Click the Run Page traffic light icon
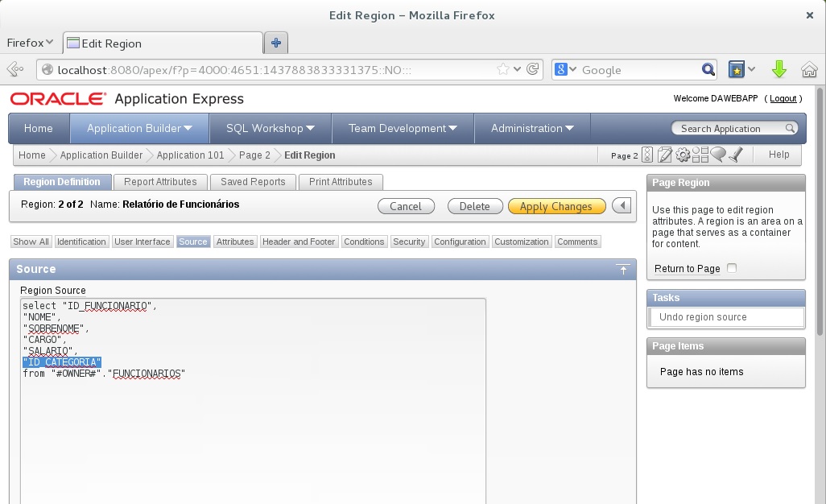Viewport: 826px width, 504px height. [647, 155]
